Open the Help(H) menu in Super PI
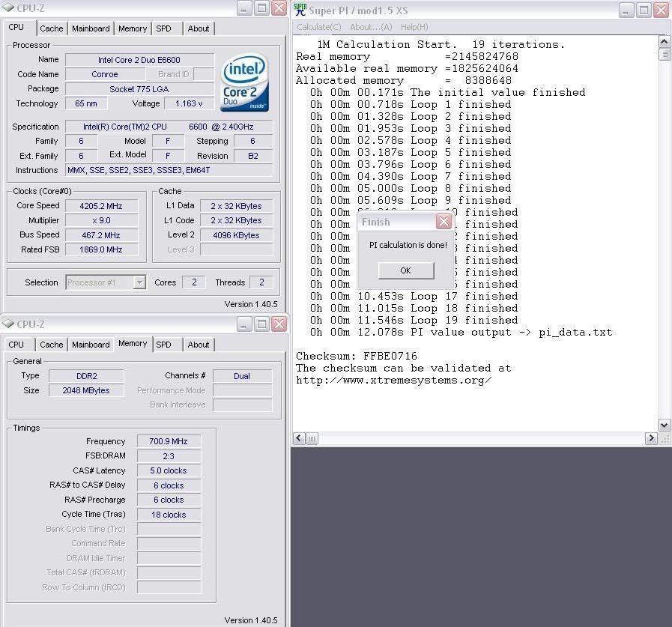Screen dimensions: 672x627 point(414,27)
